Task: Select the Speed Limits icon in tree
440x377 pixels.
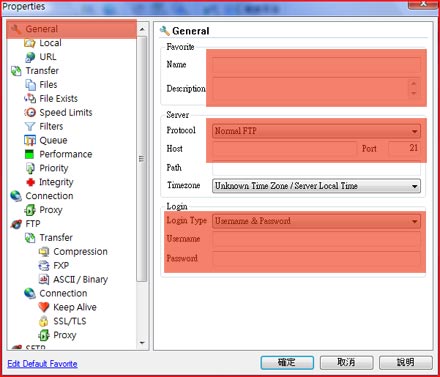Action: coord(30,113)
